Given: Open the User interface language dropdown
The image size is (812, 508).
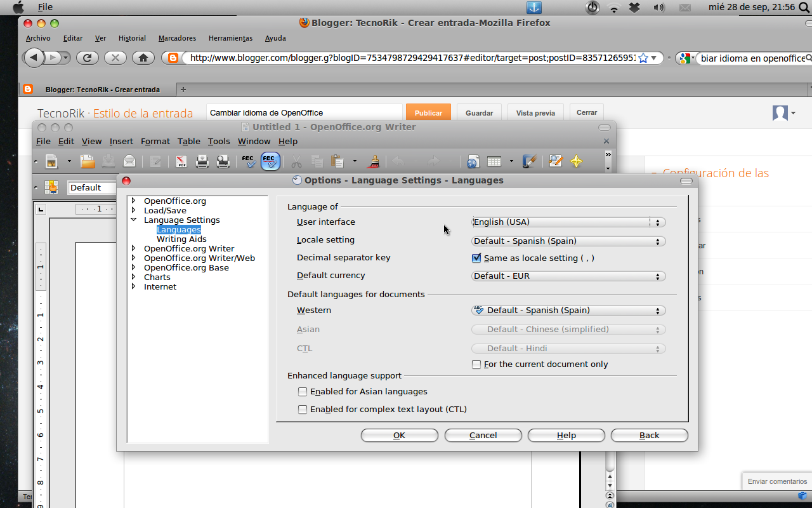Looking at the screenshot, I should tap(567, 222).
